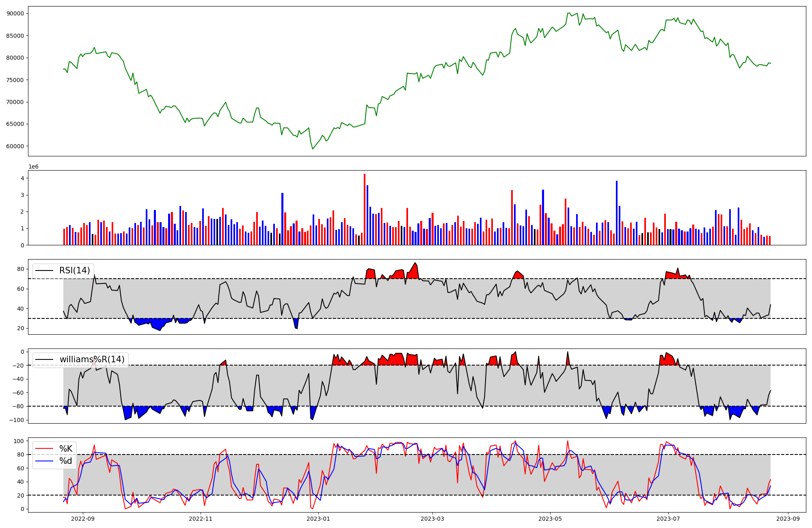Click the %K legend entry
Image resolution: width=812 pixels, height=528 pixels.
click(x=66, y=449)
